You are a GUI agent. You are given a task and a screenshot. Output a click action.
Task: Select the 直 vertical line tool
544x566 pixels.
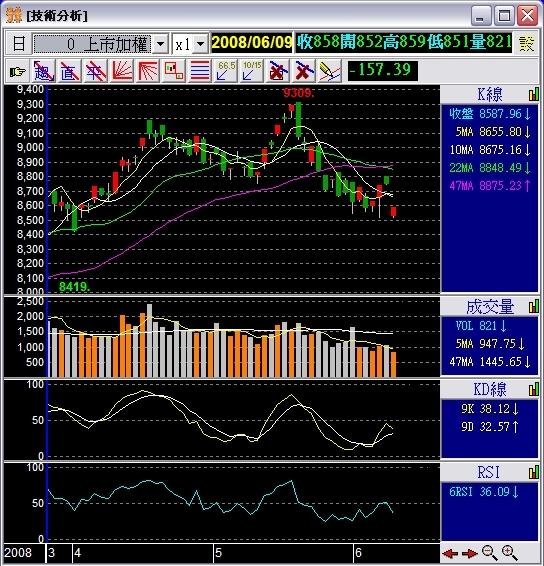(x=70, y=71)
